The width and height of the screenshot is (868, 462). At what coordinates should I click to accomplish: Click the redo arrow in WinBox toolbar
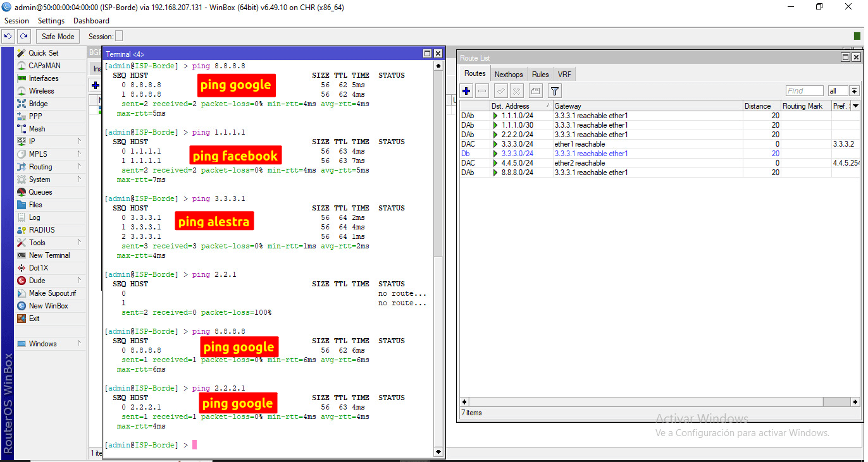point(23,37)
